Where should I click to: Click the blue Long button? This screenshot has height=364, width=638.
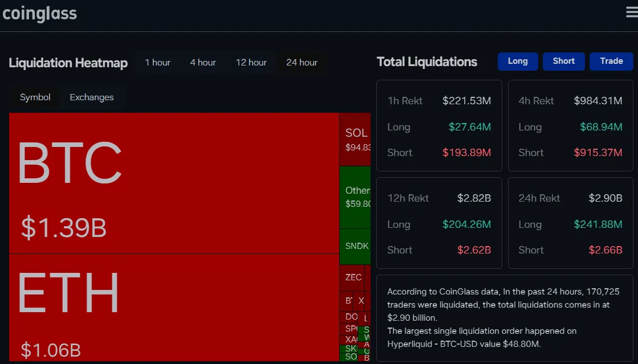518,62
